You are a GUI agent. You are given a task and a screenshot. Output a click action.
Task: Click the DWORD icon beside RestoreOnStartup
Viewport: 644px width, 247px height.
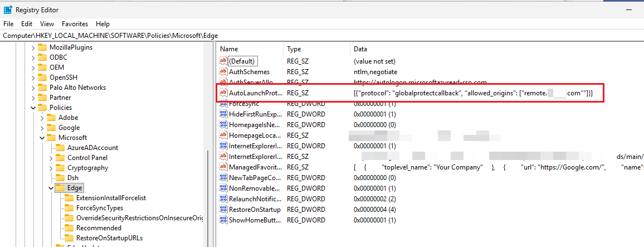tap(223, 210)
